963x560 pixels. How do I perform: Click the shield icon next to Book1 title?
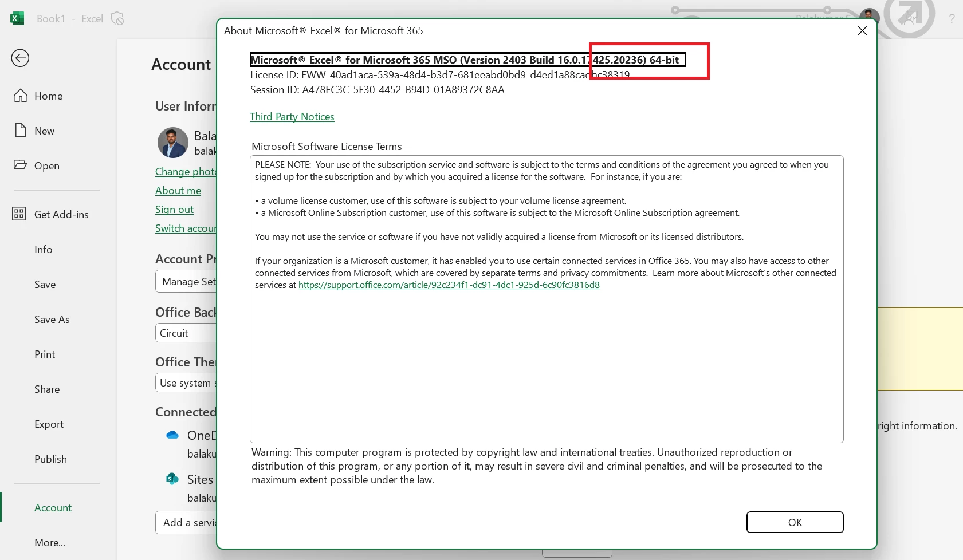click(x=117, y=19)
